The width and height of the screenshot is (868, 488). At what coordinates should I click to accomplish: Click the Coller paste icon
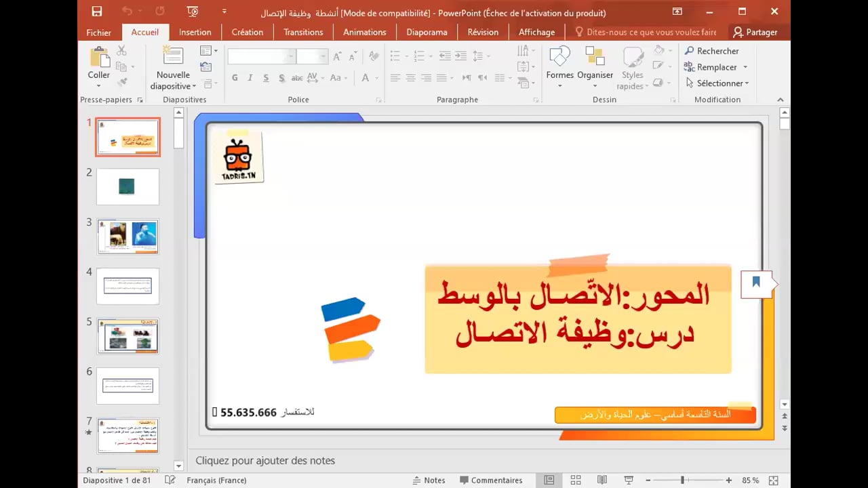[99, 57]
